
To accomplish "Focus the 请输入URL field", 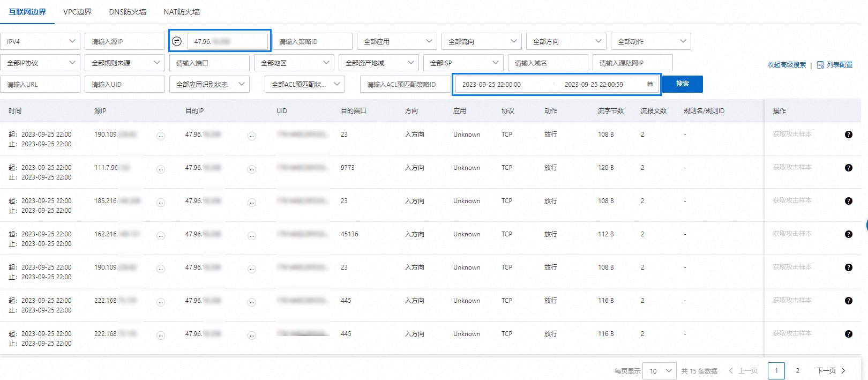I will tap(40, 84).
